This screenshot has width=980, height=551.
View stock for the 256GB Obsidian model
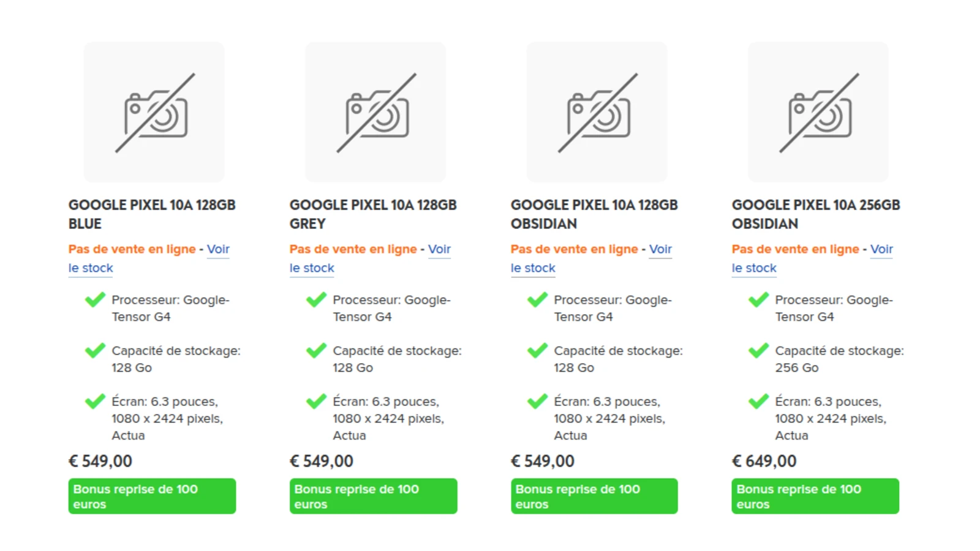881,249
